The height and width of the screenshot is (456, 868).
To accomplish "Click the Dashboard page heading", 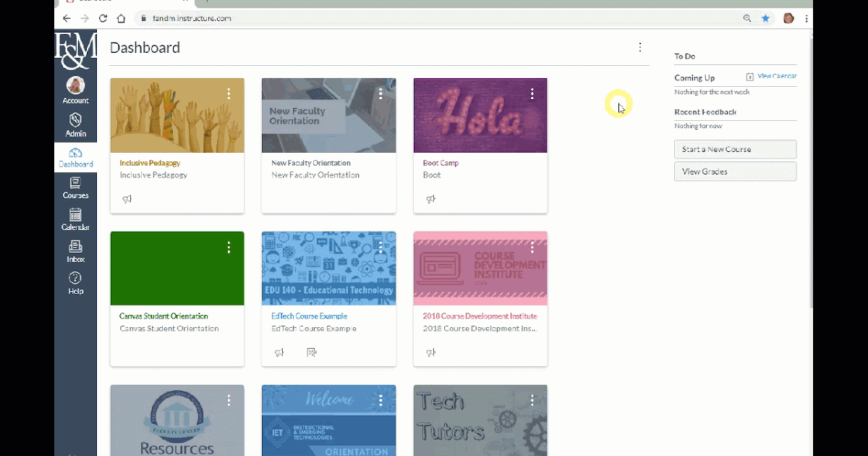I will click(145, 48).
